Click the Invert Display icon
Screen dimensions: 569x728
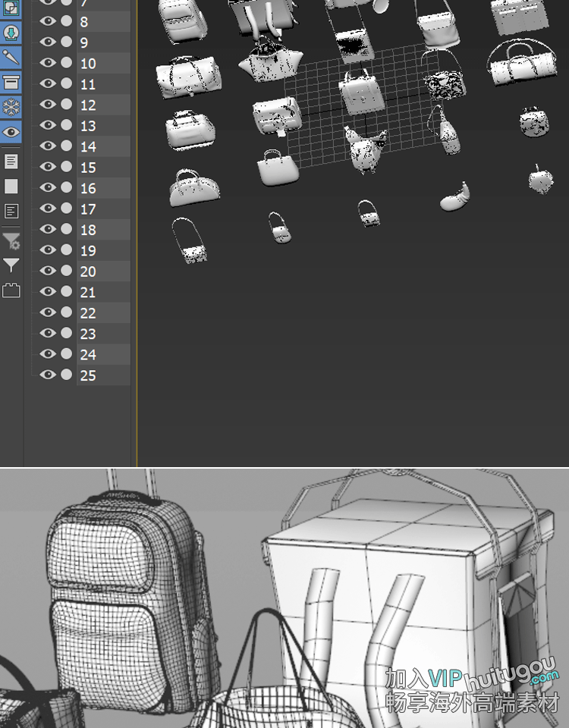11,212
